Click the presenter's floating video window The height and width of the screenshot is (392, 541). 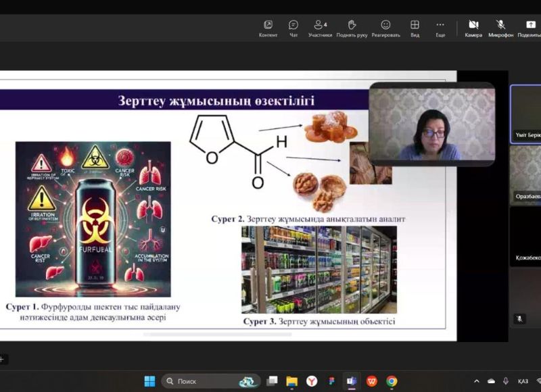431,124
